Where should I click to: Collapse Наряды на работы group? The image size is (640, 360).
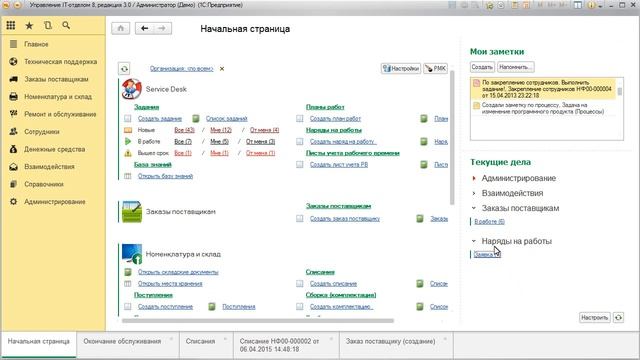point(474,241)
